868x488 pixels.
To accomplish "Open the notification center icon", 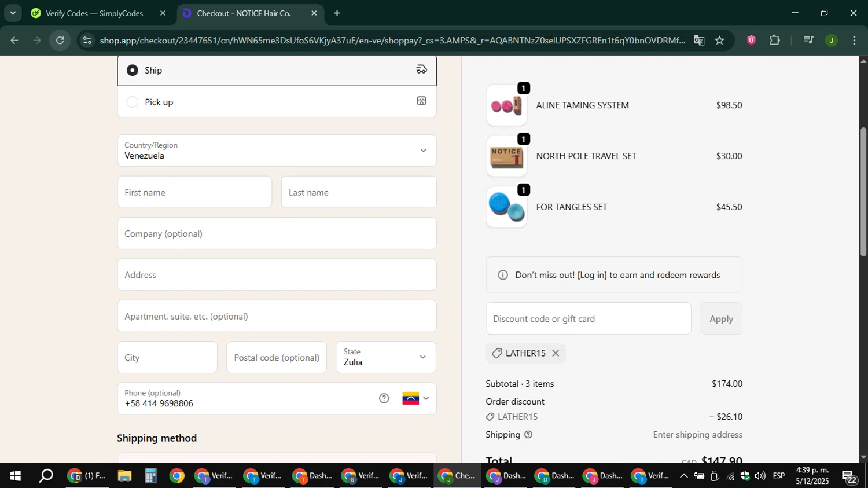I will [x=850, y=476].
